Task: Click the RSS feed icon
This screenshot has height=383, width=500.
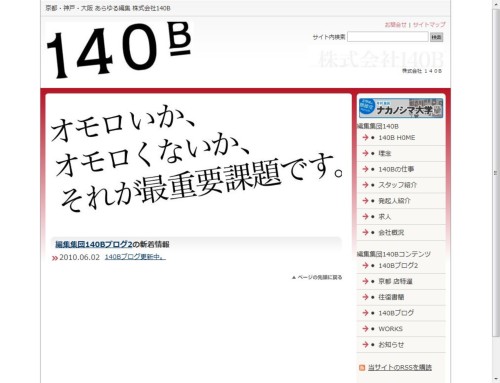Action: click(x=362, y=368)
